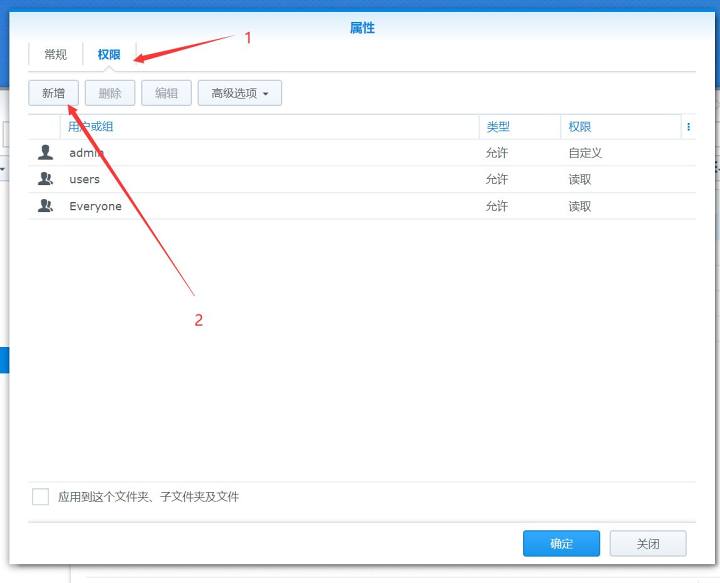Click 读取 permission in Everyone row
Screen dimensions: 720x583
579,207
